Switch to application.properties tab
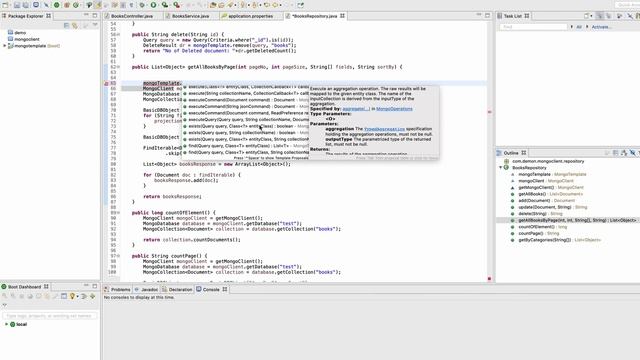 coord(250,16)
